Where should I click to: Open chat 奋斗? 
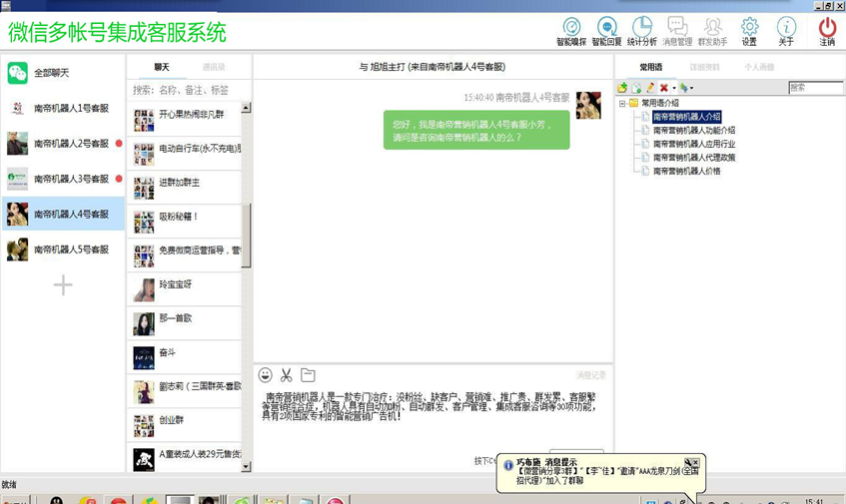(x=184, y=357)
